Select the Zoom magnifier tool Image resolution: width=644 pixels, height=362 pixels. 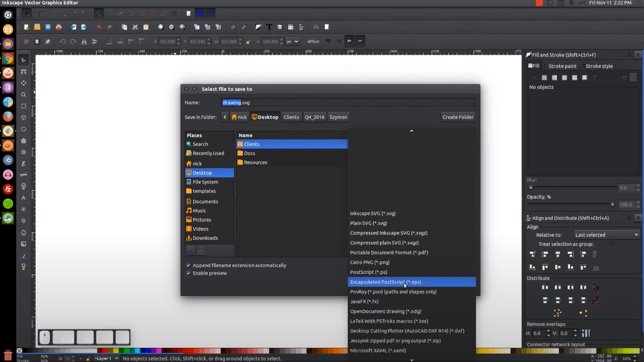tap(23, 95)
